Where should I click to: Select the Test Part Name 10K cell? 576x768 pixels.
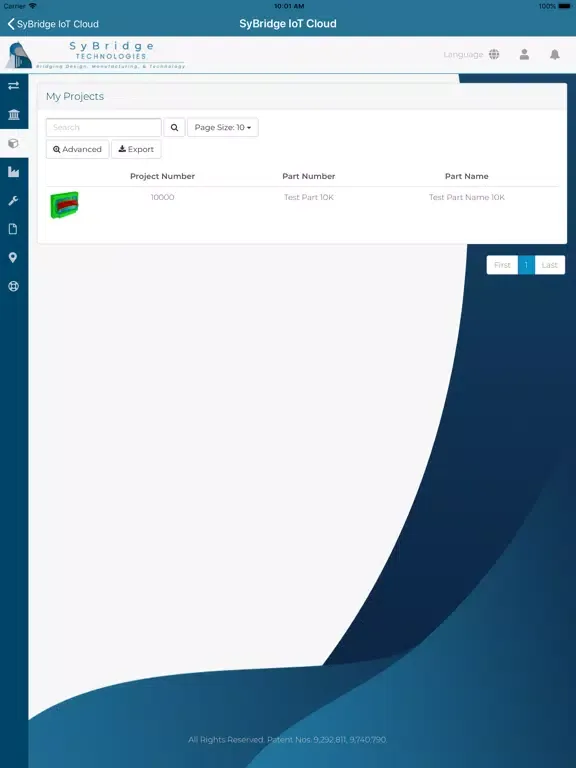pyautogui.click(x=466, y=197)
